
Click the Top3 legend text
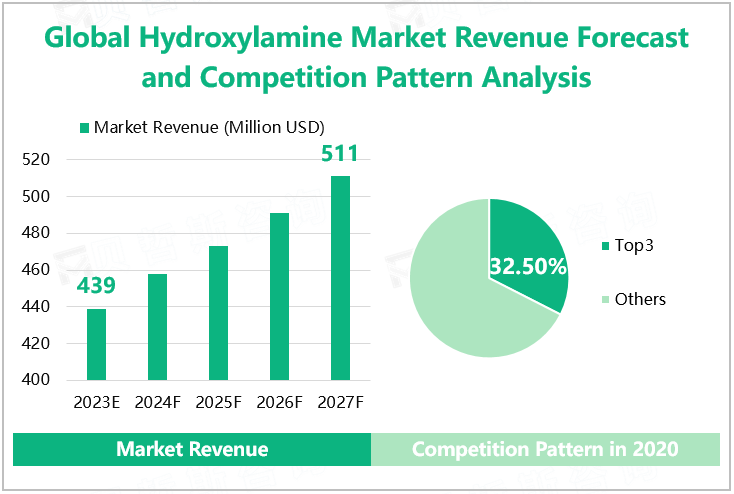634,246
